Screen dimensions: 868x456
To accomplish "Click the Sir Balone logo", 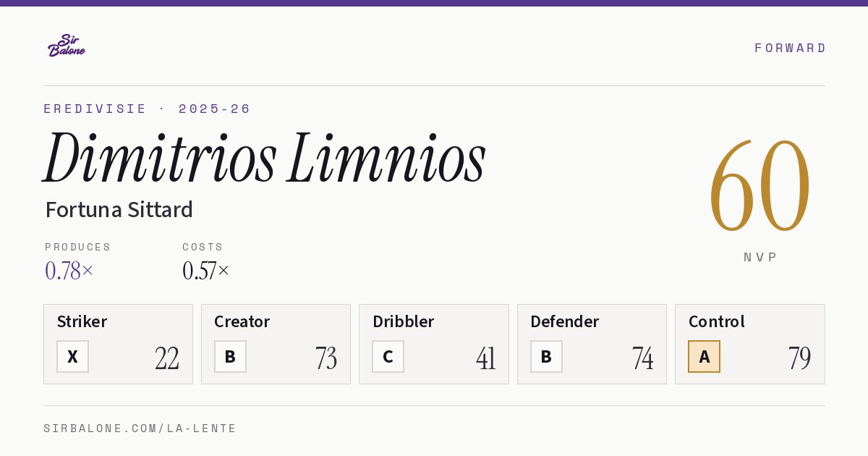I will (x=67, y=46).
